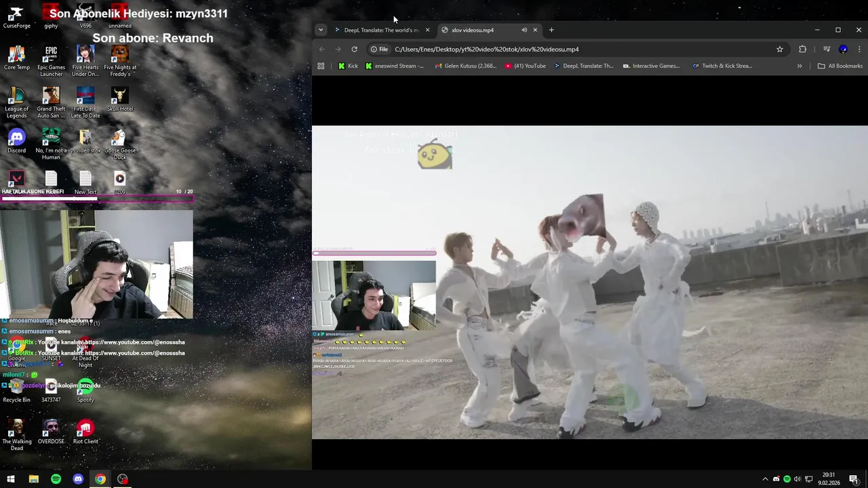Click the Windows Start button
The width and height of the screenshot is (868, 488).
(11, 479)
